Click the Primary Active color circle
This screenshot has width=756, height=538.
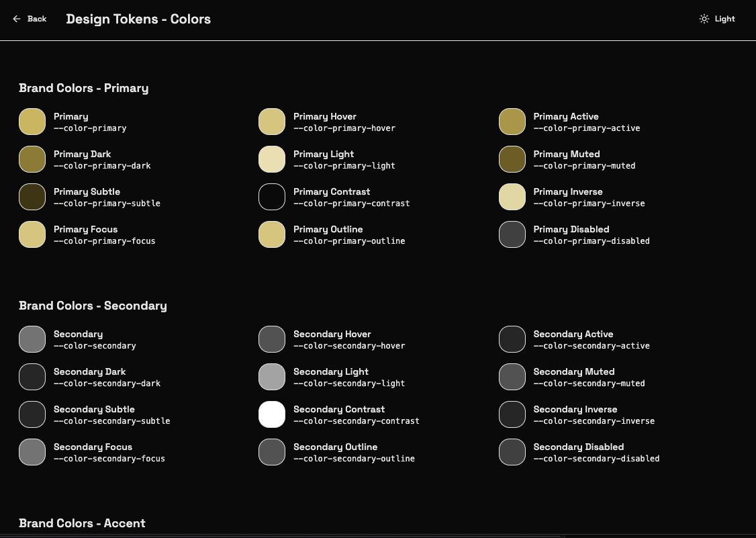(x=512, y=122)
